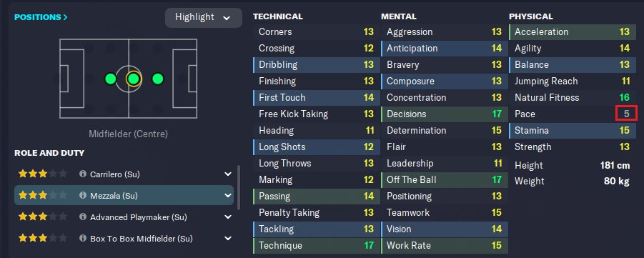The height and width of the screenshot is (258, 644).
Task: Click the Decisions attribute row
Action: (x=445, y=114)
